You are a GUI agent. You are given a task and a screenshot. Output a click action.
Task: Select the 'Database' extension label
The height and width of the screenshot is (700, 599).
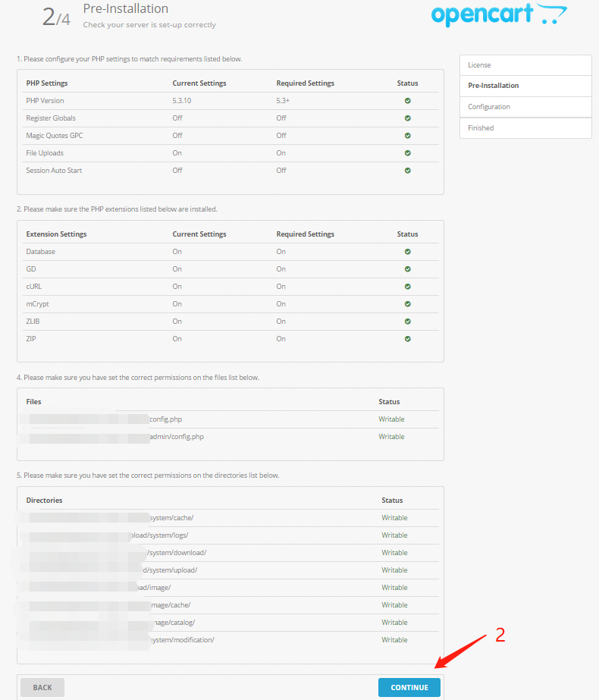coord(41,252)
